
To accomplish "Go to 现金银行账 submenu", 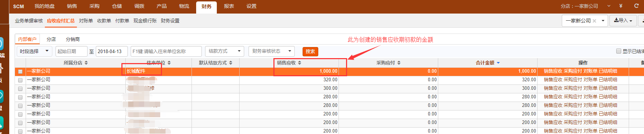I will pyautogui.click(x=145, y=21).
